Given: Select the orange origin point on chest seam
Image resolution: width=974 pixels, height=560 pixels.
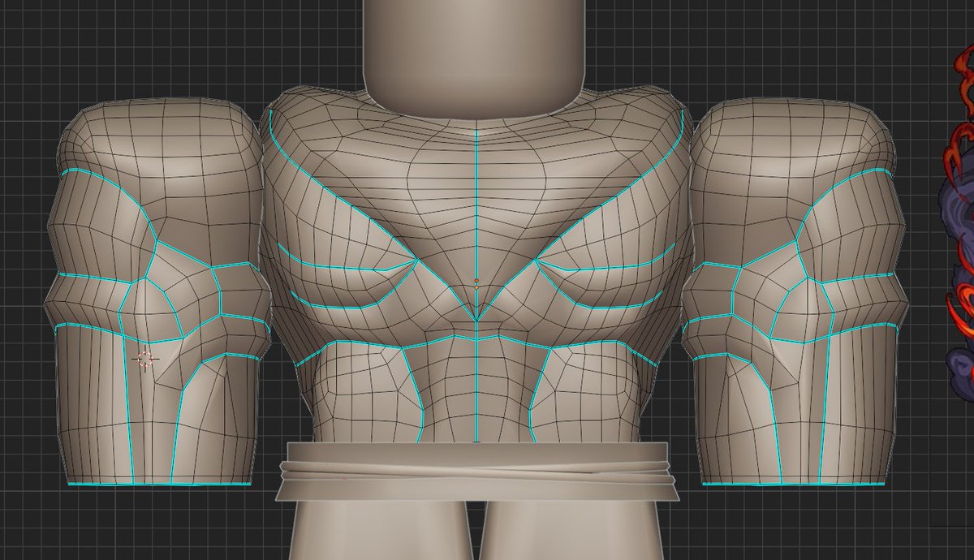Looking at the screenshot, I should pos(476,282).
